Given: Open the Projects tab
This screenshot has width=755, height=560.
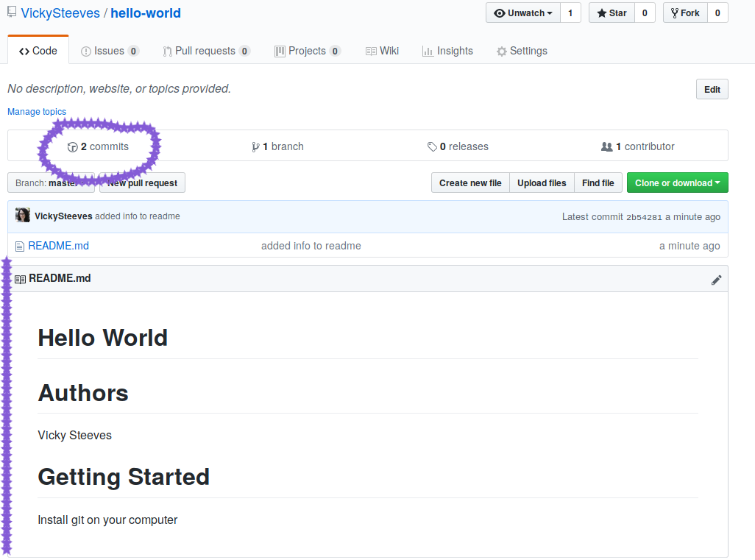Looking at the screenshot, I should point(308,51).
